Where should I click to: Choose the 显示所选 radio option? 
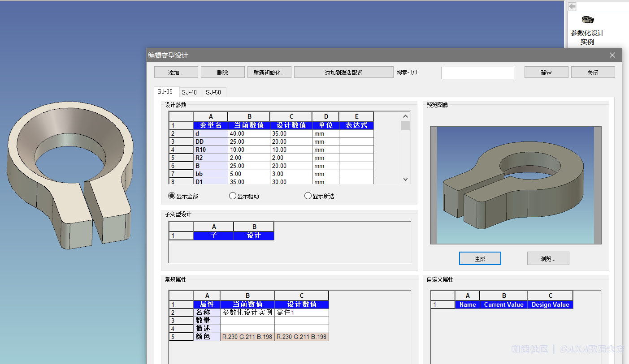click(x=308, y=196)
